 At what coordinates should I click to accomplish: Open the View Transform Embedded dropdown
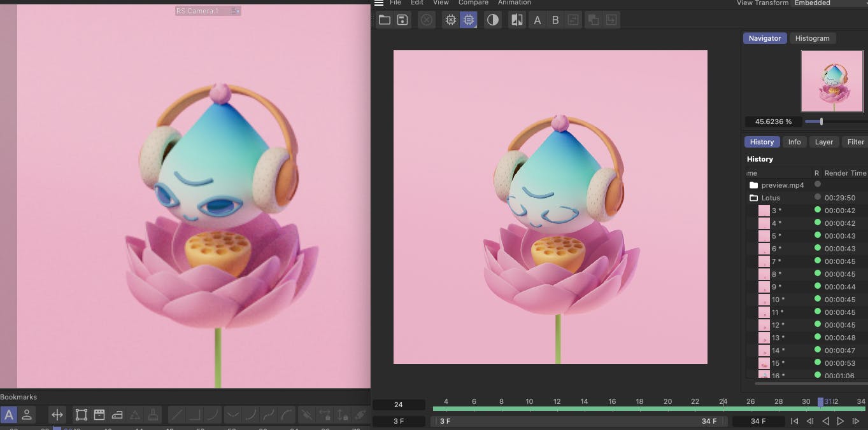point(829,3)
